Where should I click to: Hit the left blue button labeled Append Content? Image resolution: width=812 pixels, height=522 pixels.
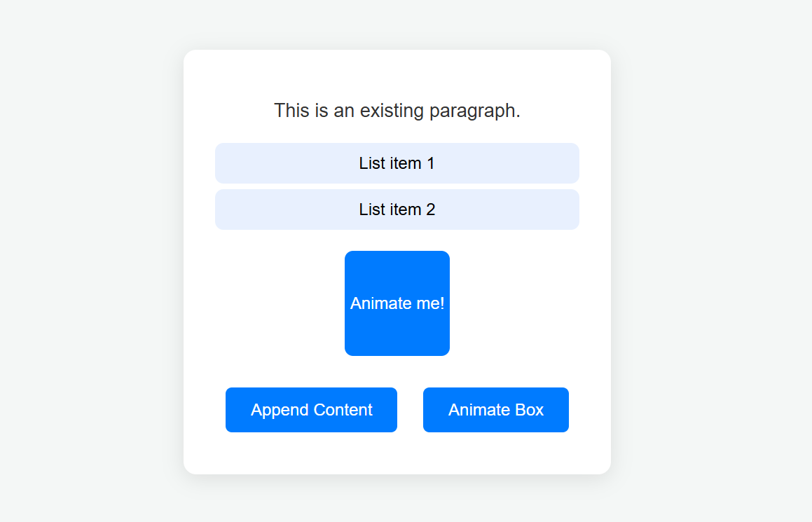(x=311, y=410)
